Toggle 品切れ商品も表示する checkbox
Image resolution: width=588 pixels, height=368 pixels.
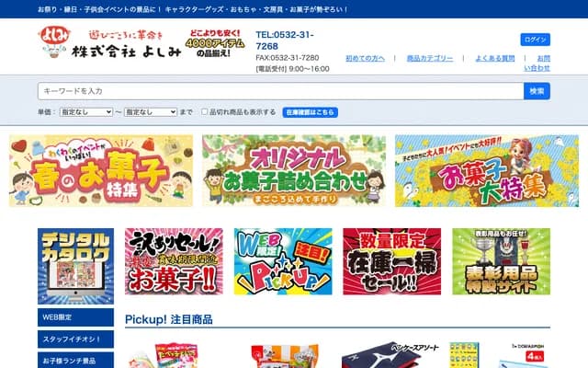coord(204,112)
